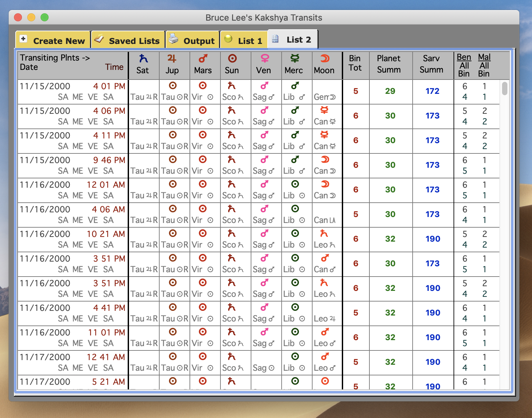Click the Sarv Summ column header
This screenshot has width=532, height=418.
point(431,64)
